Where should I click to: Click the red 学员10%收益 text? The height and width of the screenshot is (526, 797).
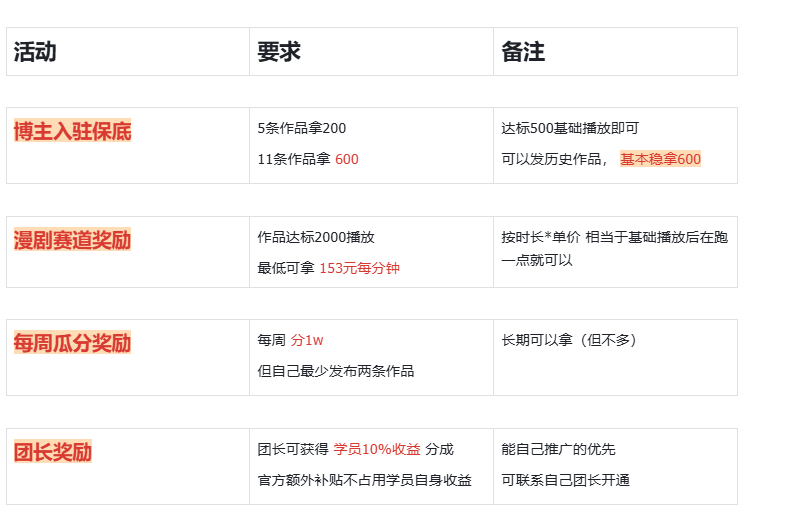pos(377,449)
